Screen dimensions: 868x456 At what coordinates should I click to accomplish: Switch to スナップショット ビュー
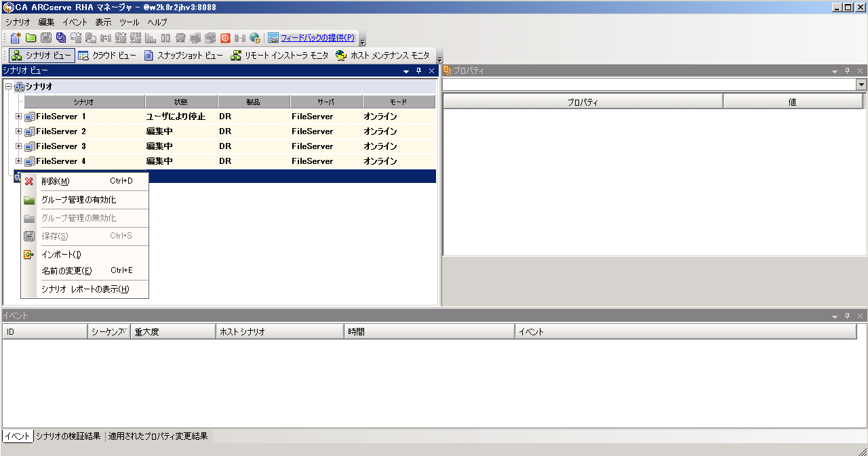point(183,56)
